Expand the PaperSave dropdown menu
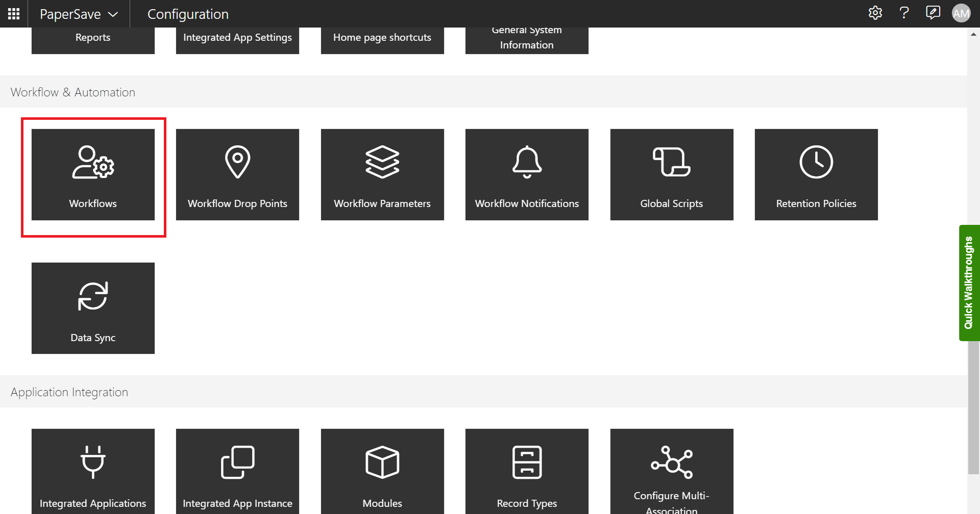 point(79,14)
